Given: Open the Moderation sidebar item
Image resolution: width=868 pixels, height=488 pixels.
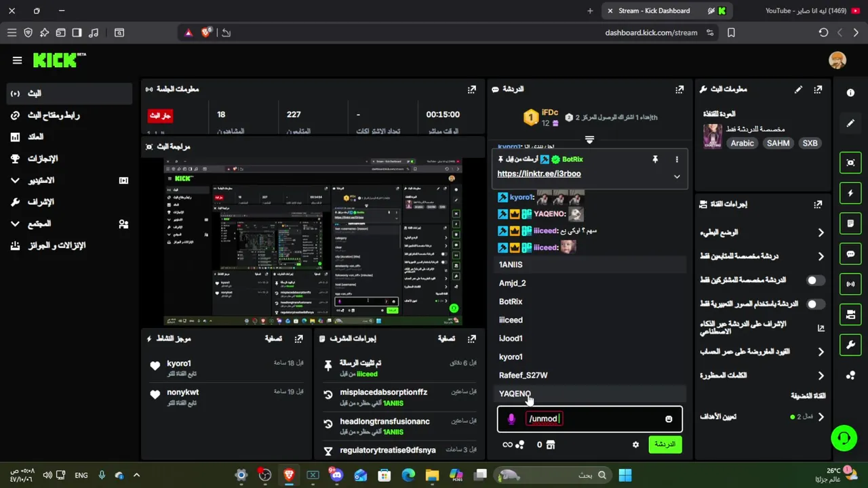Looking at the screenshot, I should 69,202.
